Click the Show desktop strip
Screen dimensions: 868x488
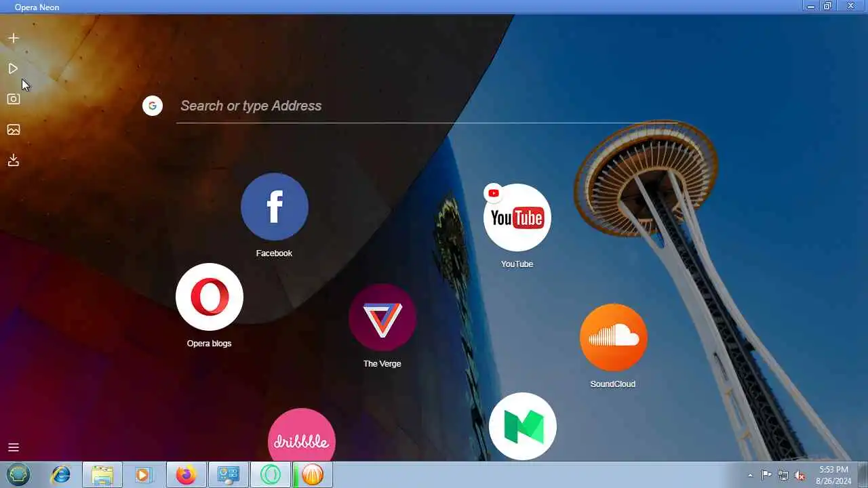[x=863, y=474]
